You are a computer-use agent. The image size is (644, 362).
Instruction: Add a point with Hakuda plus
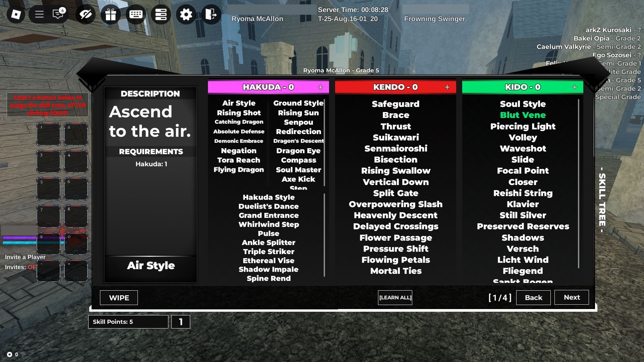320,87
